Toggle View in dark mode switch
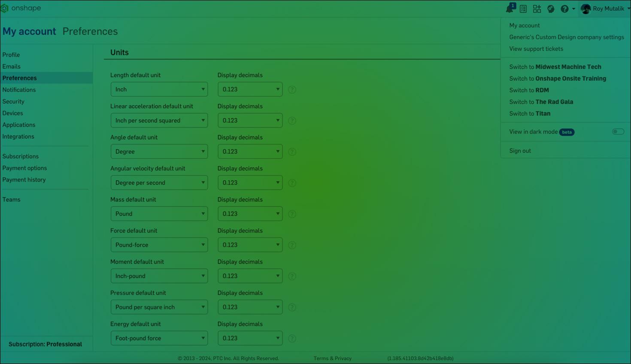 (618, 132)
